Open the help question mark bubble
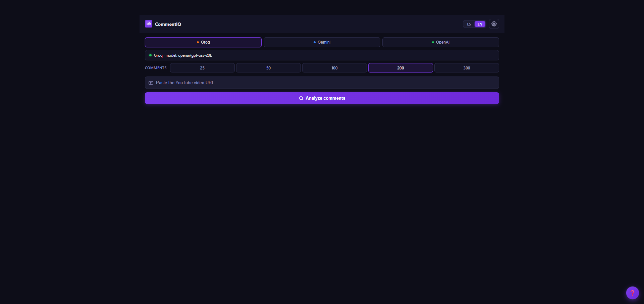This screenshot has height=304, width=644. coord(633,293)
